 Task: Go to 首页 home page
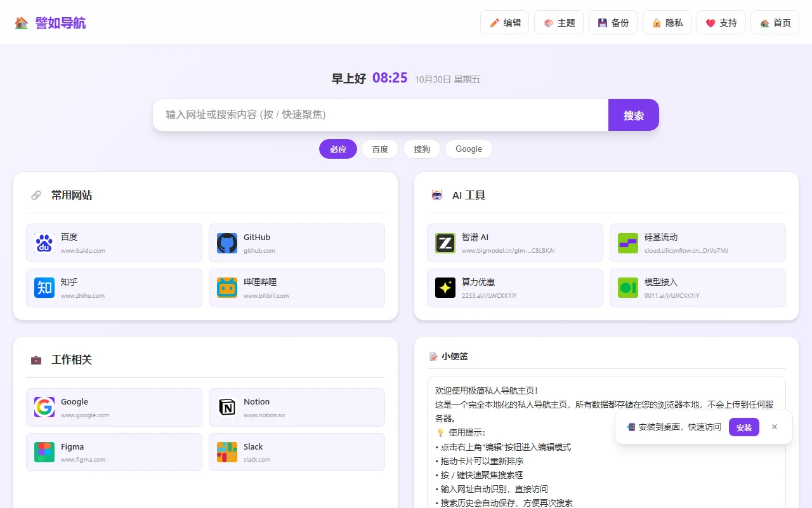775,23
